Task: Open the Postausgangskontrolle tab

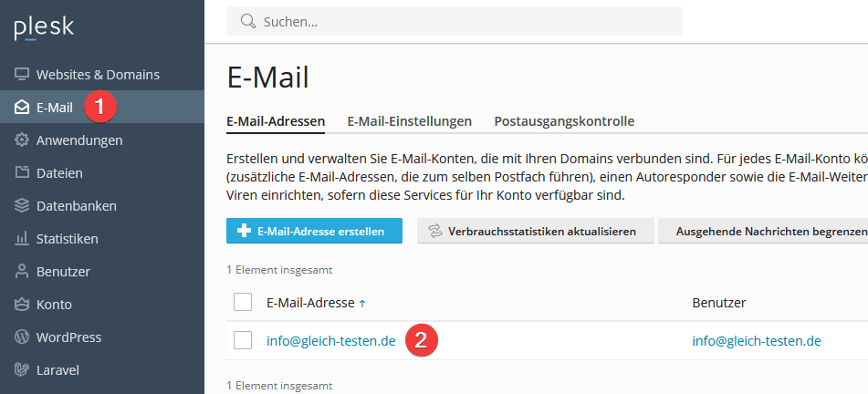Action: 564,120
